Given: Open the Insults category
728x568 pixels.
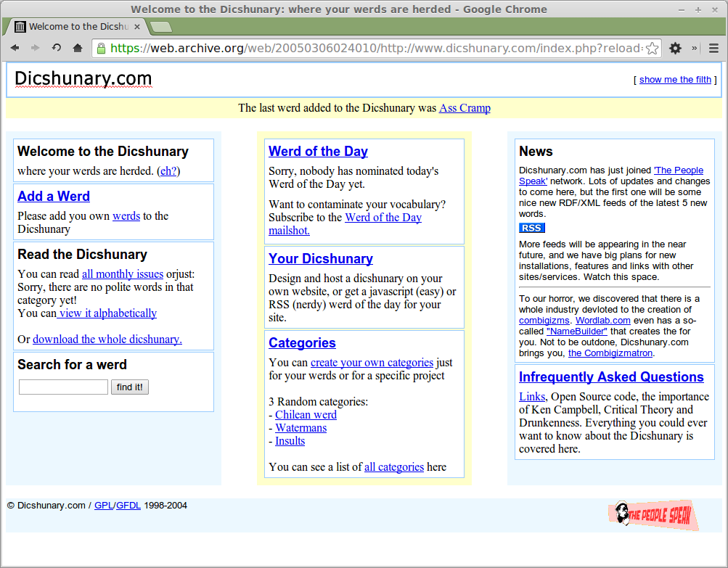Looking at the screenshot, I should pyautogui.click(x=290, y=441).
